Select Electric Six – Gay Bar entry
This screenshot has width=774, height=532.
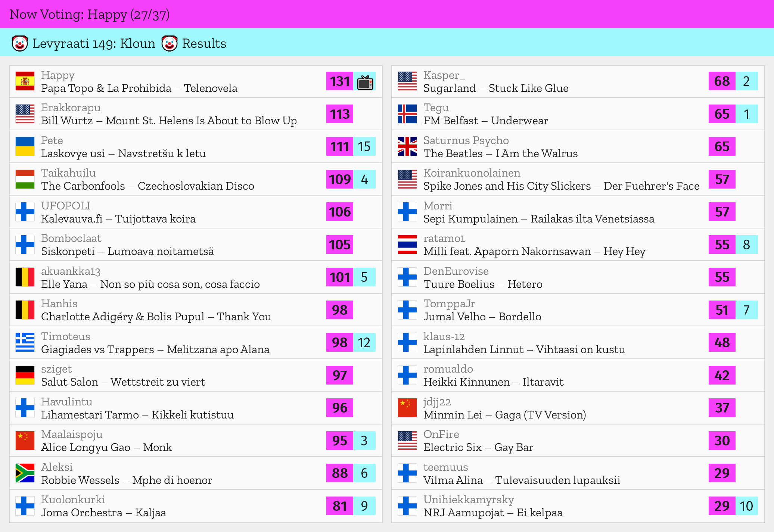478,447
